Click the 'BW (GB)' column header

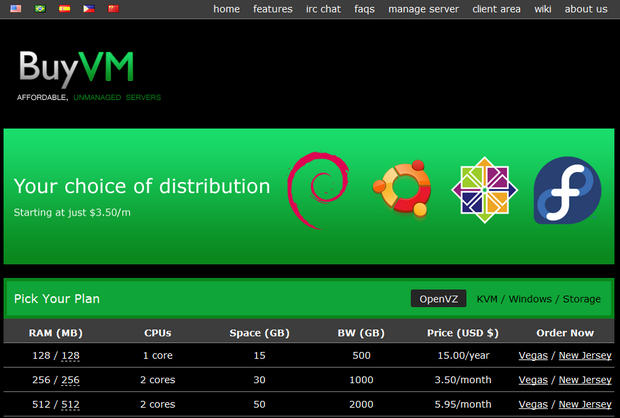[361, 333]
